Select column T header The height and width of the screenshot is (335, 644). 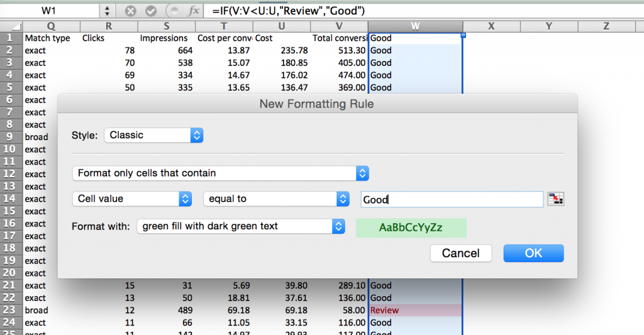(224, 26)
